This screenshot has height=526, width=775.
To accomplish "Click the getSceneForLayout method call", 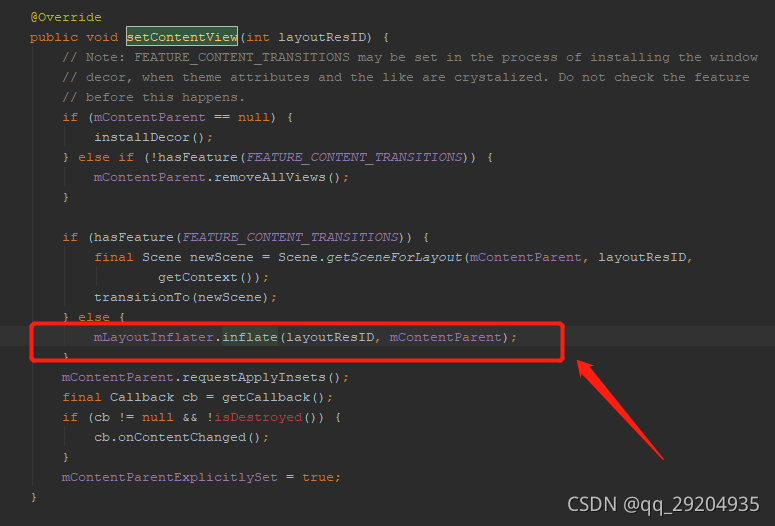I will coord(394,257).
